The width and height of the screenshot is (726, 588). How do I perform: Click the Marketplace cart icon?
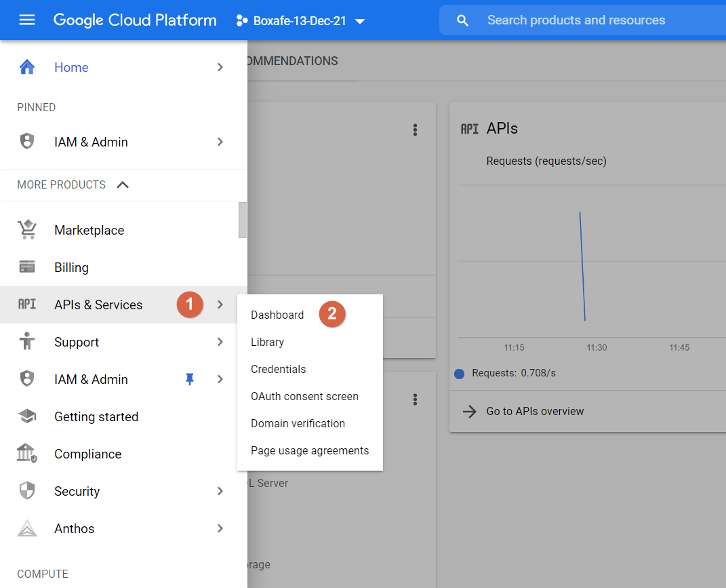click(x=27, y=230)
